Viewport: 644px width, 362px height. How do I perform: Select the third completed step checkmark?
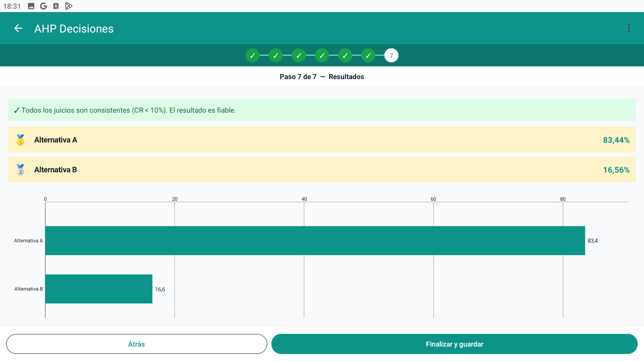tap(299, 56)
